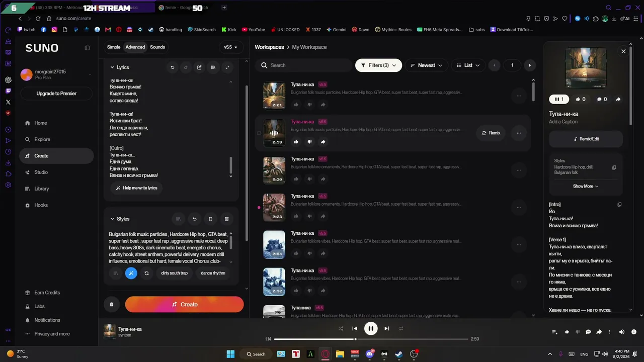Copy the lyrics next to [Intro]
Screen dimensions: 644x362
tap(619, 205)
